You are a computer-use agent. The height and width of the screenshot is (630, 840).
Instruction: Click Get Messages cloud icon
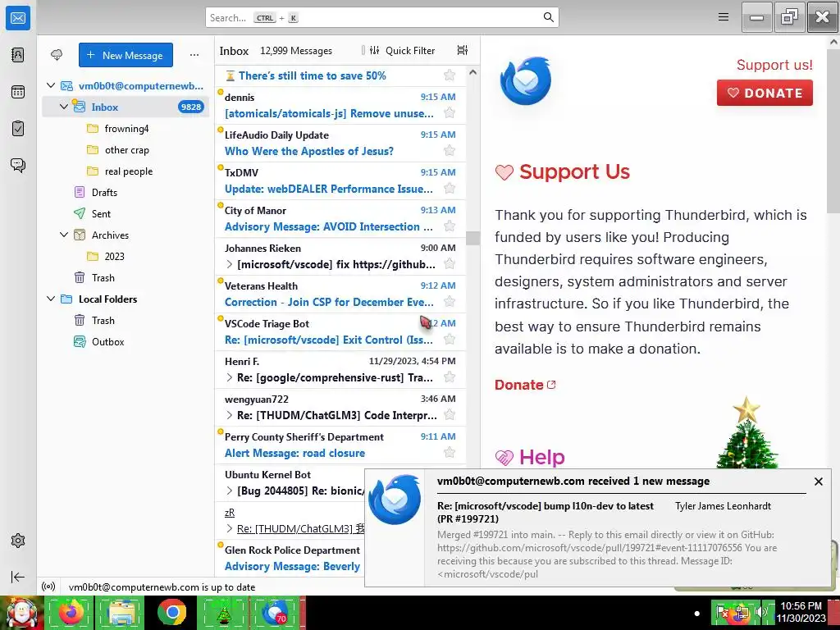[x=57, y=55]
